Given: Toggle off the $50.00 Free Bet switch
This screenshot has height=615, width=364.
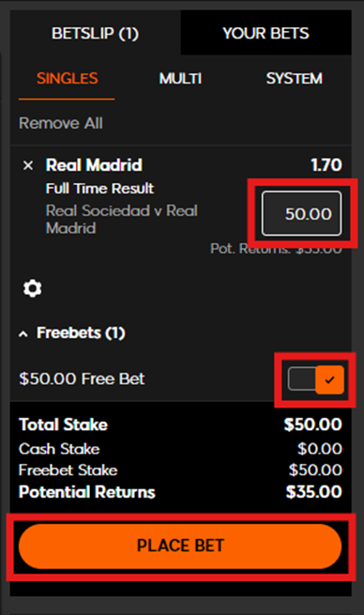Looking at the screenshot, I should (316, 379).
